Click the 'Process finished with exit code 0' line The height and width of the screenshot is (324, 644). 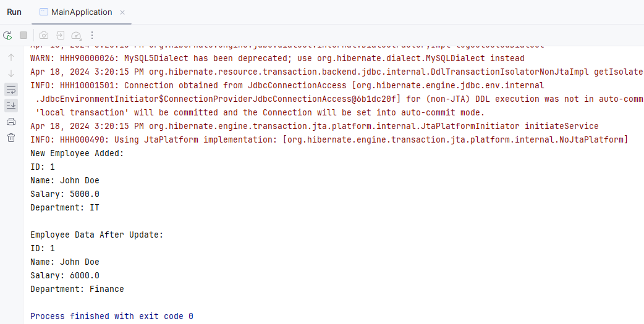pos(112,316)
